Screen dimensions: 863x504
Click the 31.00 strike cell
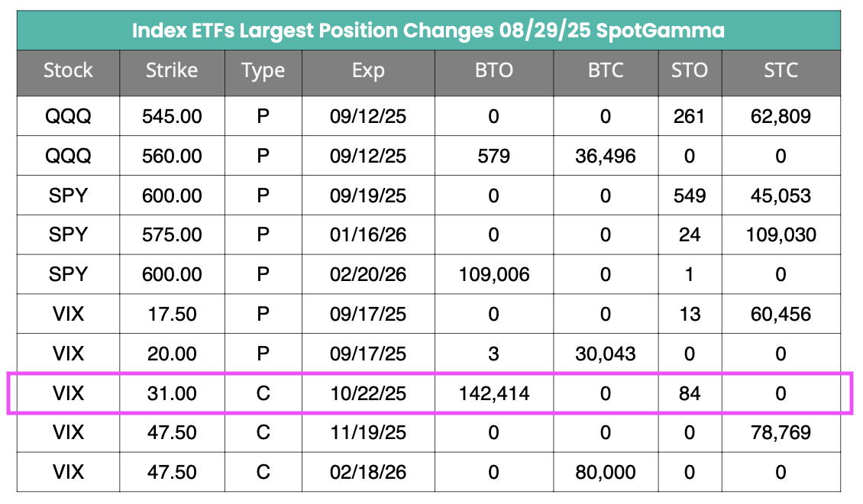pos(172,394)
